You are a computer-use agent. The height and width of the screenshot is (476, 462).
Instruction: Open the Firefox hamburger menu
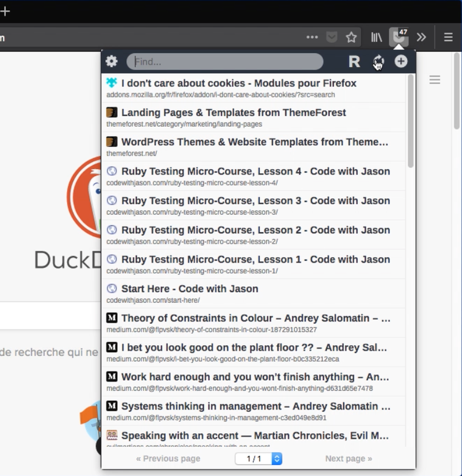pos(448,37)
